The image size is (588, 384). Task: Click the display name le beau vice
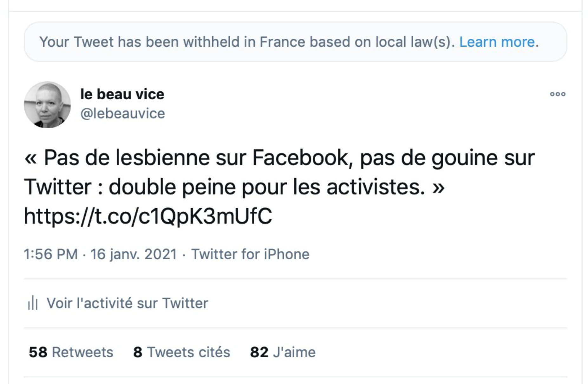point(122,94)
